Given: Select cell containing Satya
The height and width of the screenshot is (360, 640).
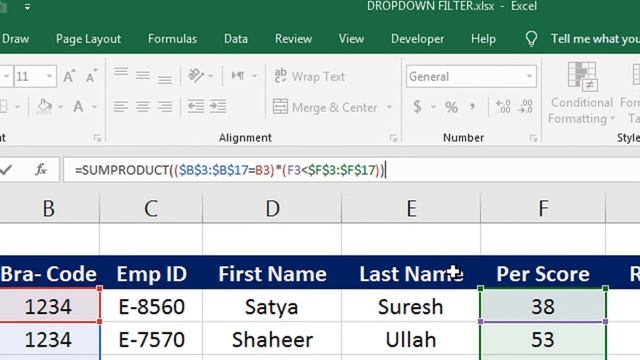Looking at the screenshot, I should (272, 306).
